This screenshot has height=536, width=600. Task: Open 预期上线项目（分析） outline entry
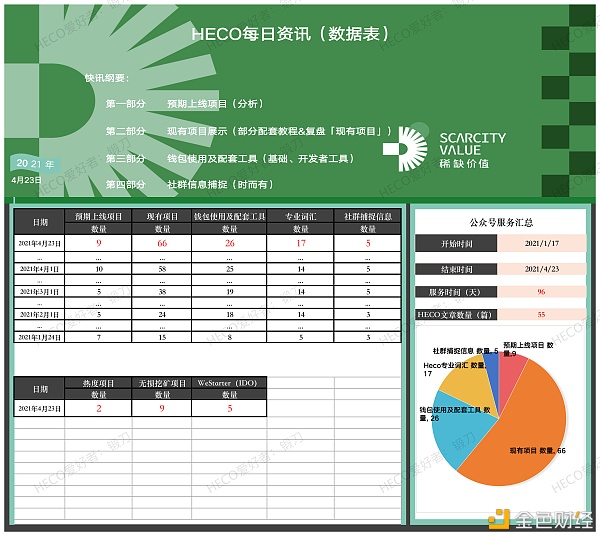215,104
